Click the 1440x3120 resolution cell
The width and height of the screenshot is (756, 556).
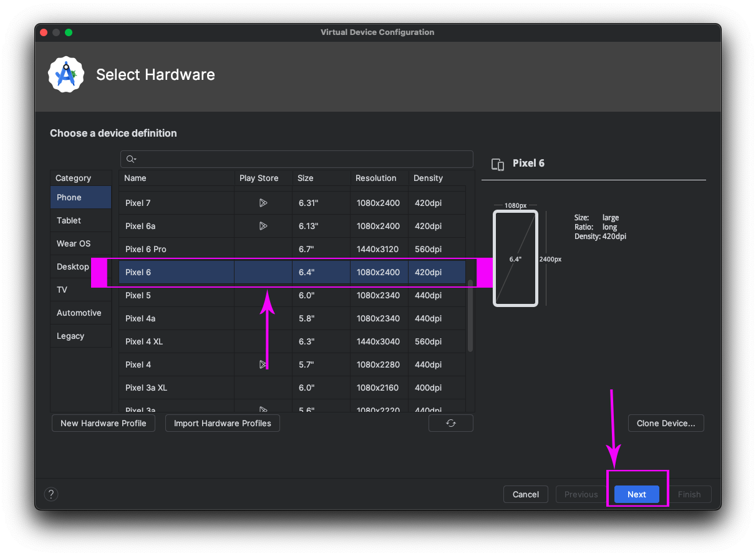[378, 249]
